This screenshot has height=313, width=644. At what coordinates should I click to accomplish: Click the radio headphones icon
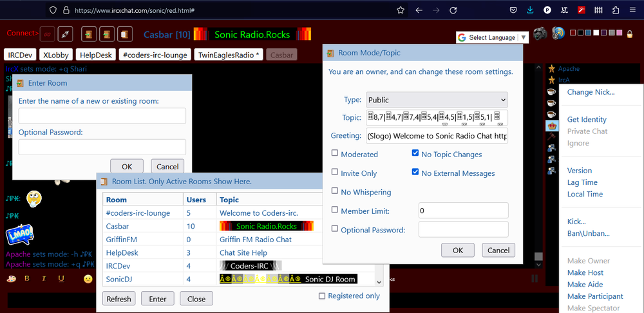(558, 33)
